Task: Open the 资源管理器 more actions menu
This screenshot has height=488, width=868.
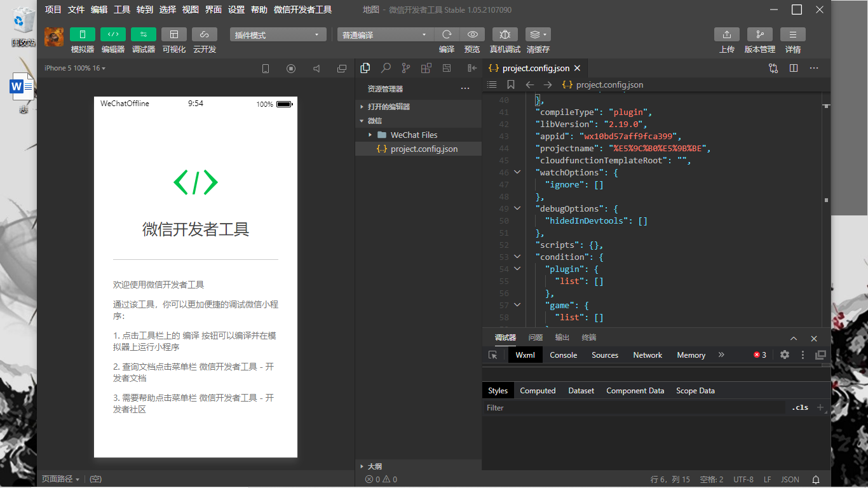Action: (x=465, y=88)
